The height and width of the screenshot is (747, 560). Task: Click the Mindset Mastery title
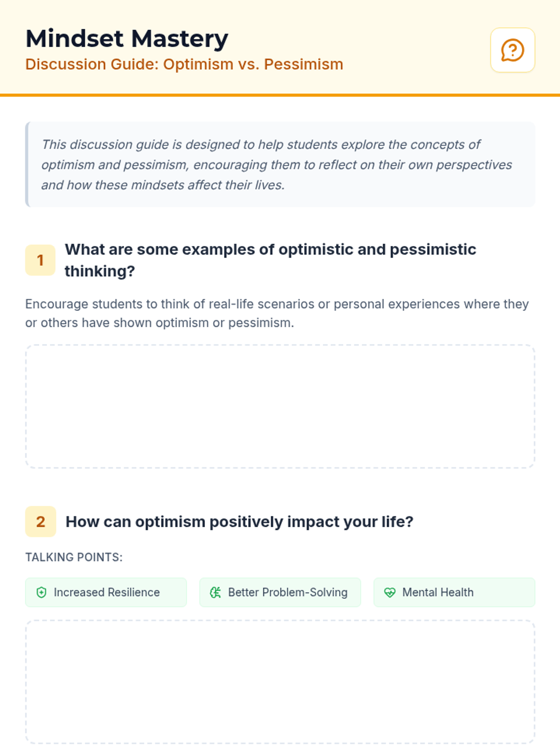[127, 38]
